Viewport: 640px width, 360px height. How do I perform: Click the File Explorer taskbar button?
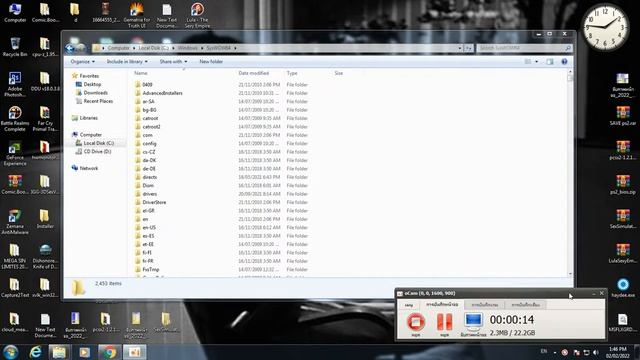click(60, 352)
